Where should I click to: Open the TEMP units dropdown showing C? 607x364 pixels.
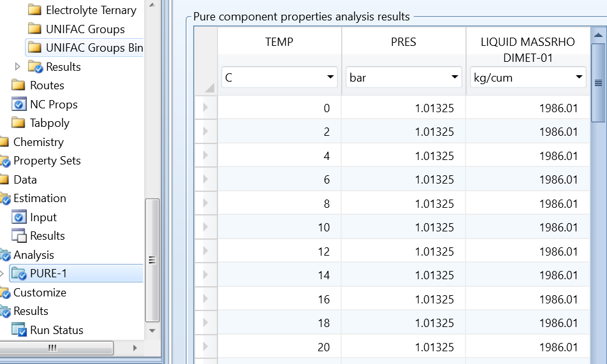pyautogui.click(x=279, y=77)
